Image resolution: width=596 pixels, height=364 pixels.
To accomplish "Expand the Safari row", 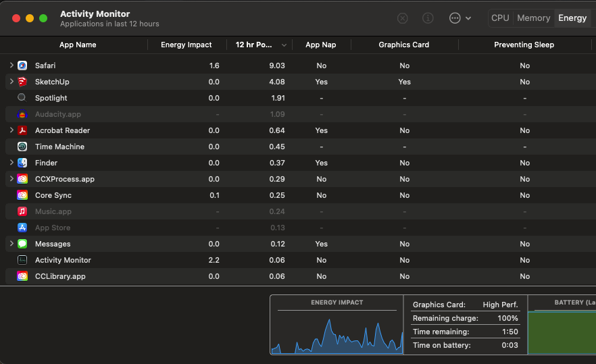I will pyautogui.click(x=11, y=66).
